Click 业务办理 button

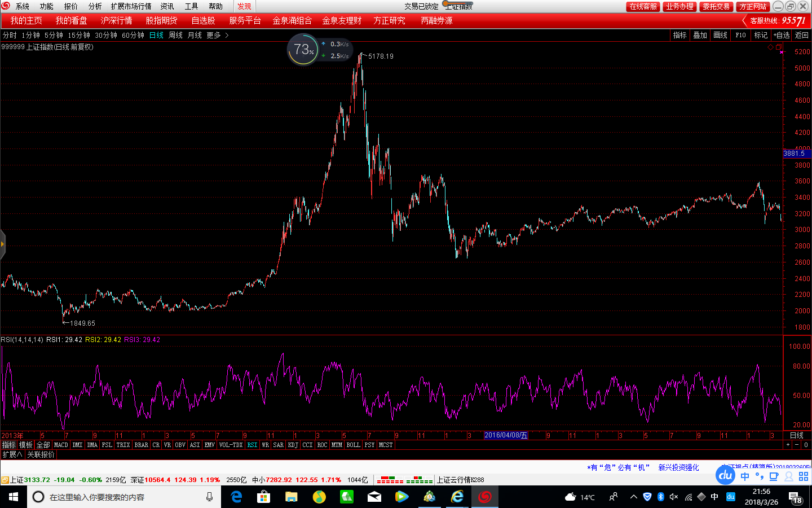pyautogui.click(x=679, y=6)
